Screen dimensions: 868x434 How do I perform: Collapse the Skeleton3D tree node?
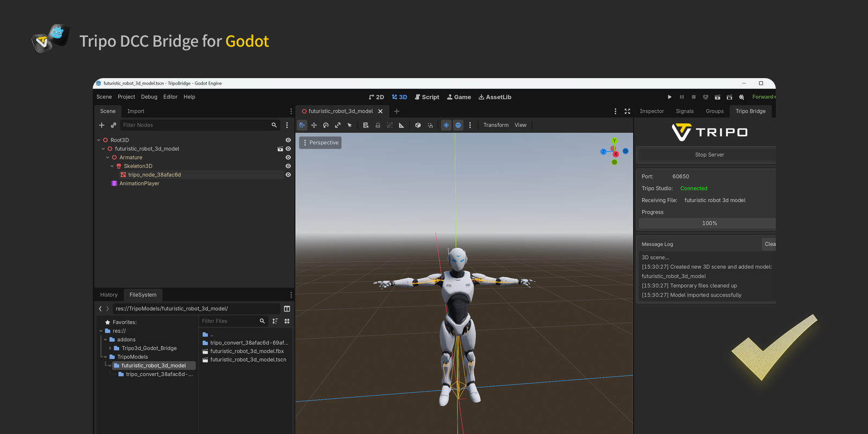pyautogui.click(x=112, y=166)
